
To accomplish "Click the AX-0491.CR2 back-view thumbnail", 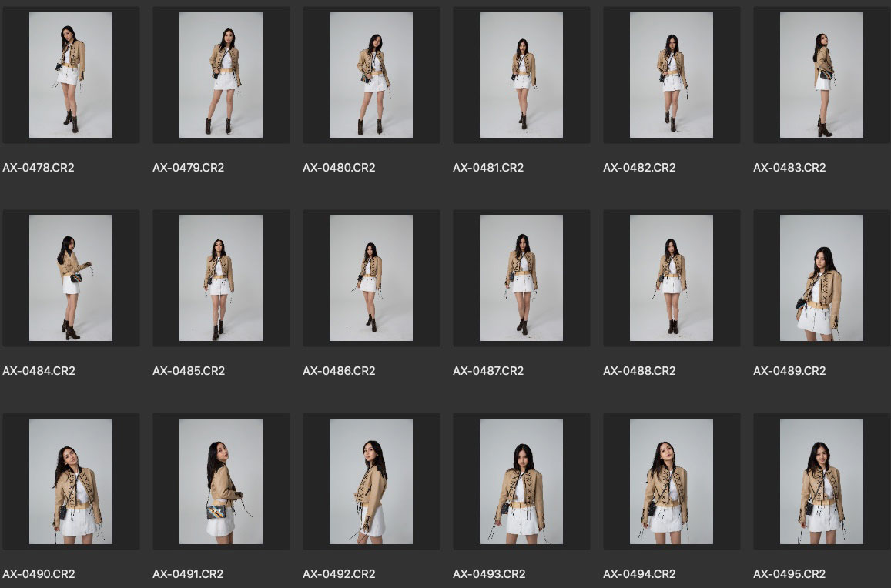I will 221,482.
